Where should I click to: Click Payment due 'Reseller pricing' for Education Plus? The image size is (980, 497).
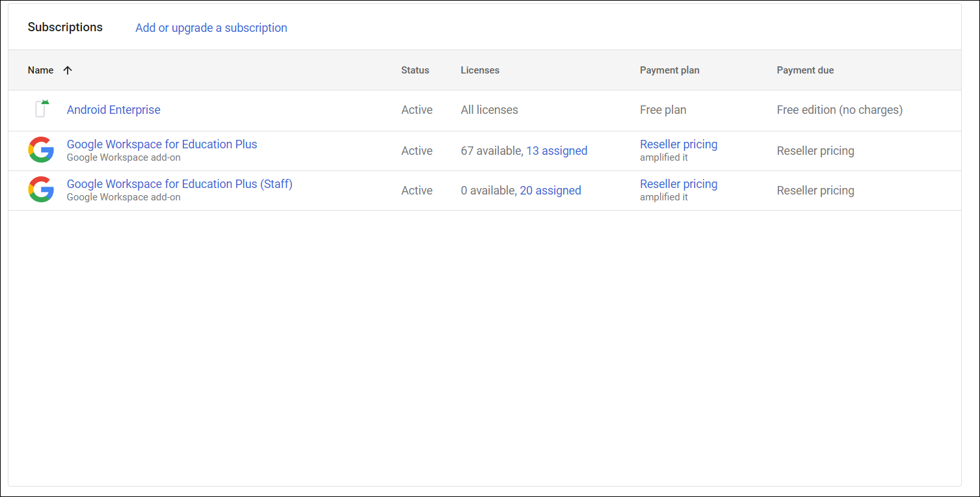pyautogui.click(x=815, y=151)
